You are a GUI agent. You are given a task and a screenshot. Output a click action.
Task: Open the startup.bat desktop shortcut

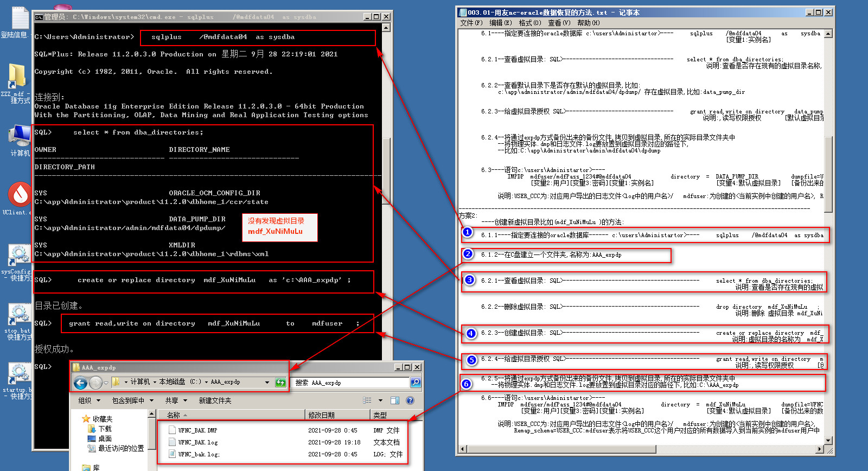click(18, 378)
